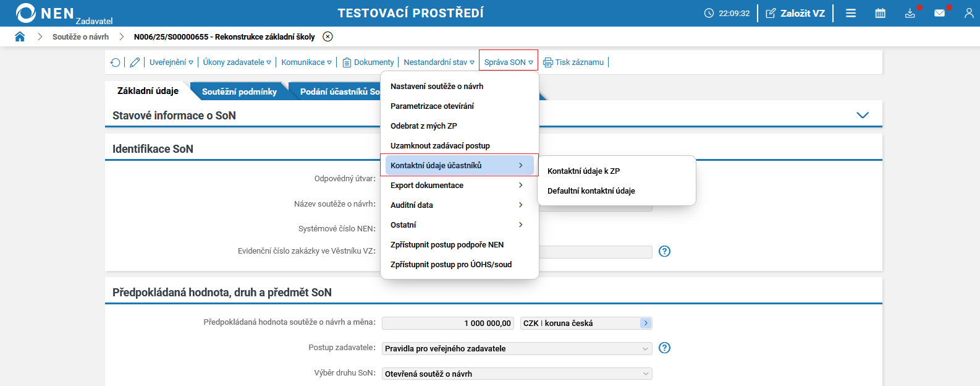Open the user profile icon
Screen dimensions: 980x386
[969, 13]
